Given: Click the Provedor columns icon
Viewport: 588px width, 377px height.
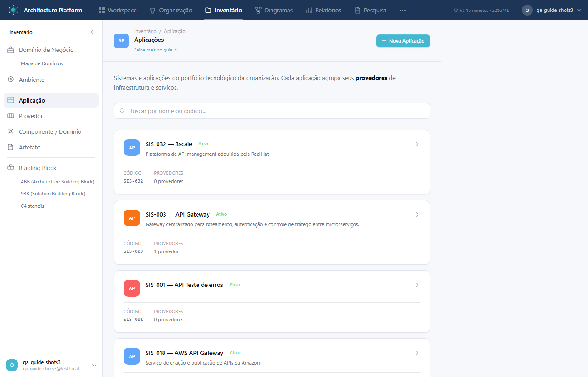Looking at the screenshot, I should click(x=11, y=116).
